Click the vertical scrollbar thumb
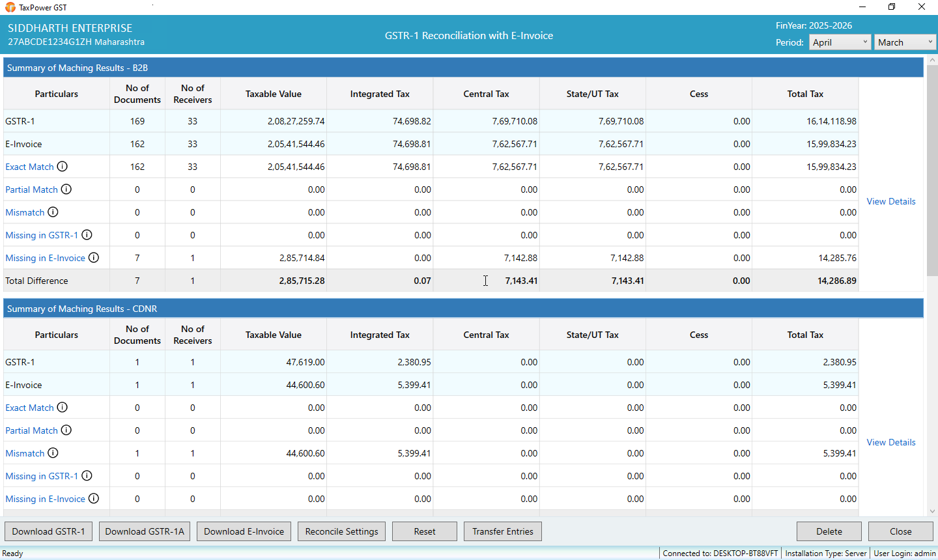This screenshot has width=938, height=560. click(932, 169)
